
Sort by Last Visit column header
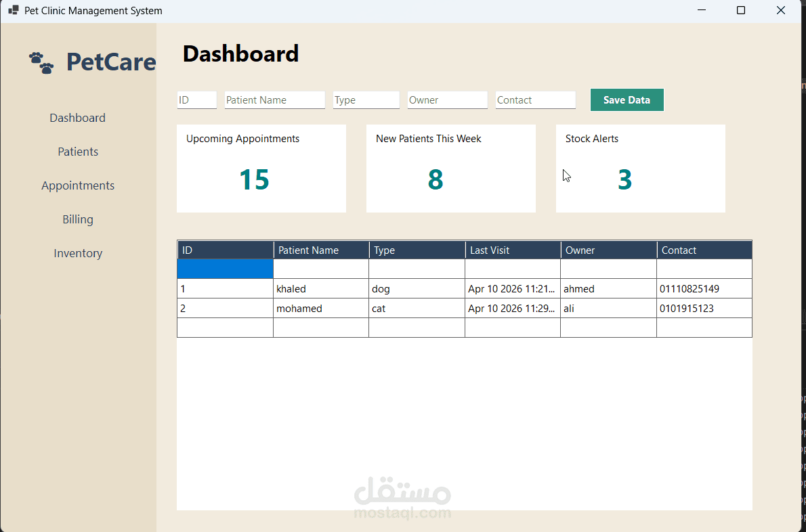(513, 250)
